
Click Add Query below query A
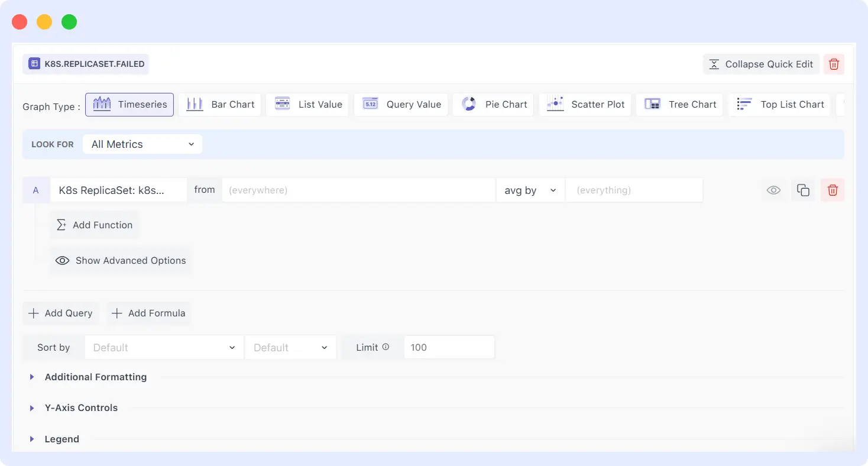point(60,313)
